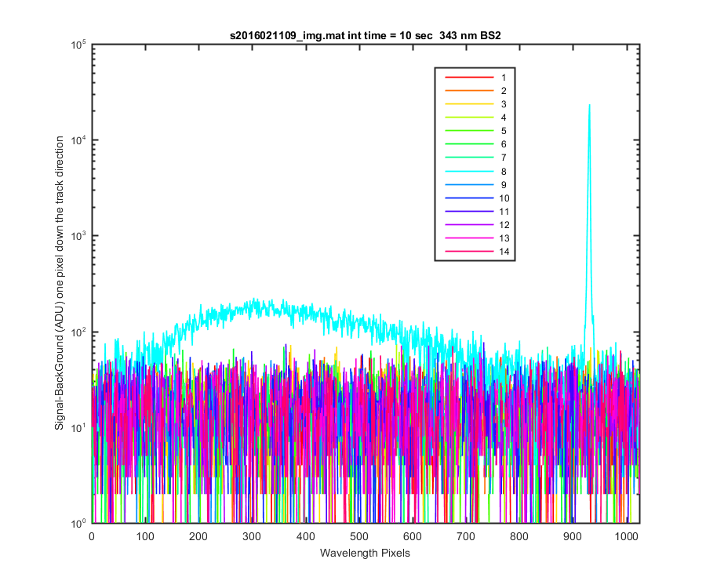Click legend label 14

(504, 252)
